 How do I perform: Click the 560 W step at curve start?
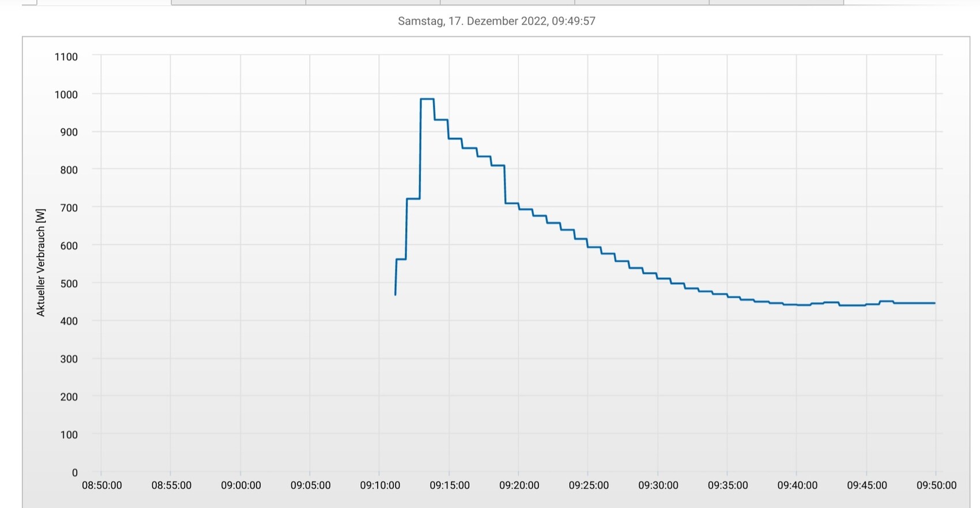point(401,259)
